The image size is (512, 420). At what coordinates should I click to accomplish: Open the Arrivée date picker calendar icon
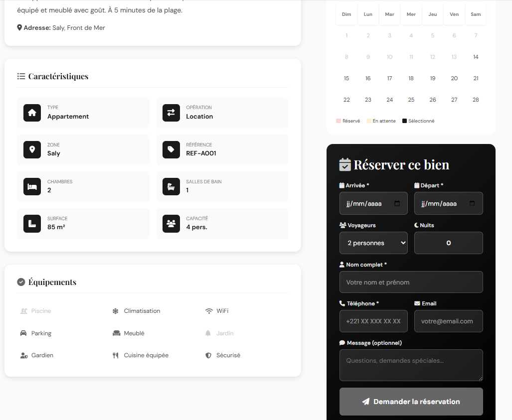(x=397, y=204)
